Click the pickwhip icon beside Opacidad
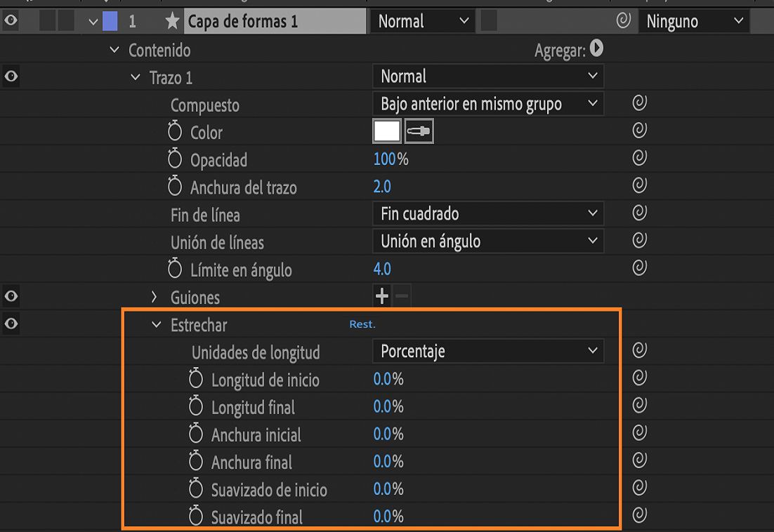The width and height of the screenshot is (774, 532). pyautogui.click(x=638, y=159)
